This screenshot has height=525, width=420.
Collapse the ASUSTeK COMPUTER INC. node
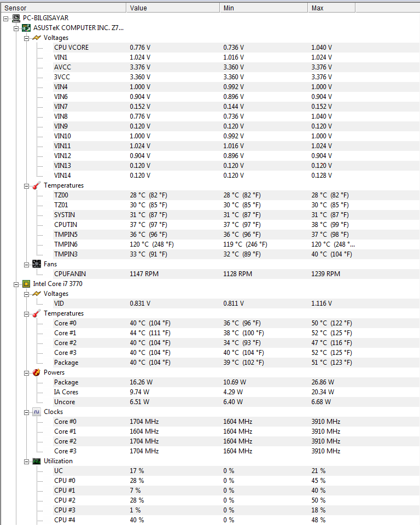pos(16,28)
